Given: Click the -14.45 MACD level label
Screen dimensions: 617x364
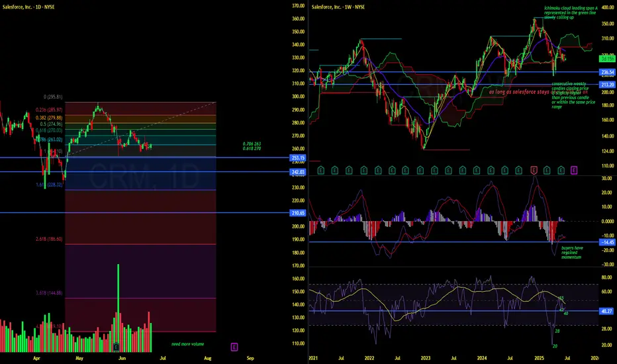Looking at the screenshot, I should pyautogui.click(x=607, y=242).
